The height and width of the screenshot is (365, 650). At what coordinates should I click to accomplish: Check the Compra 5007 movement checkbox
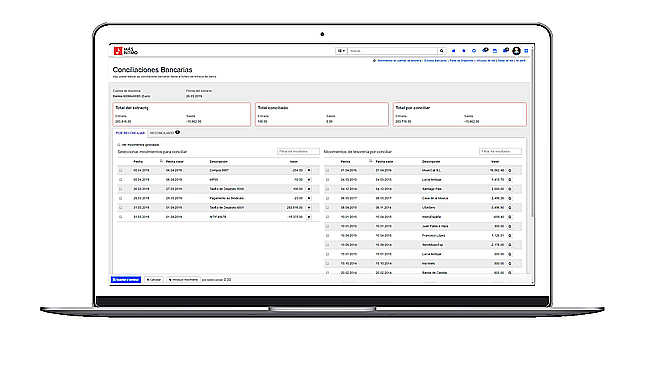point(121,170)
